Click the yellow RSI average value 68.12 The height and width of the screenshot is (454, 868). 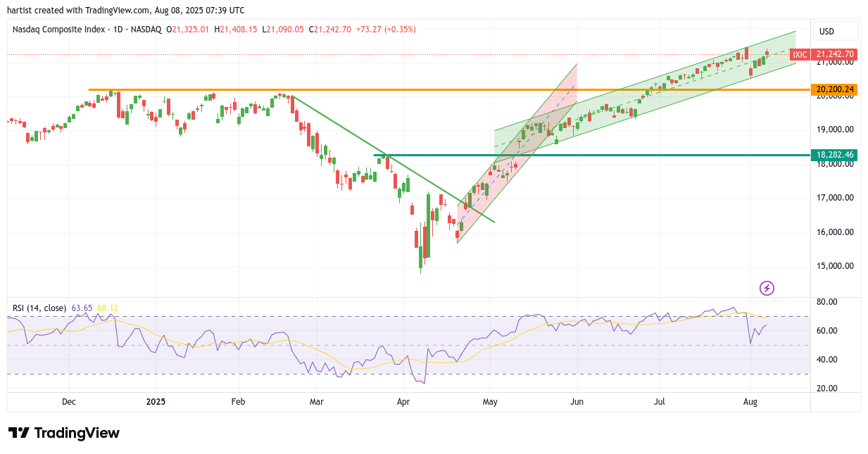[108, 308]
